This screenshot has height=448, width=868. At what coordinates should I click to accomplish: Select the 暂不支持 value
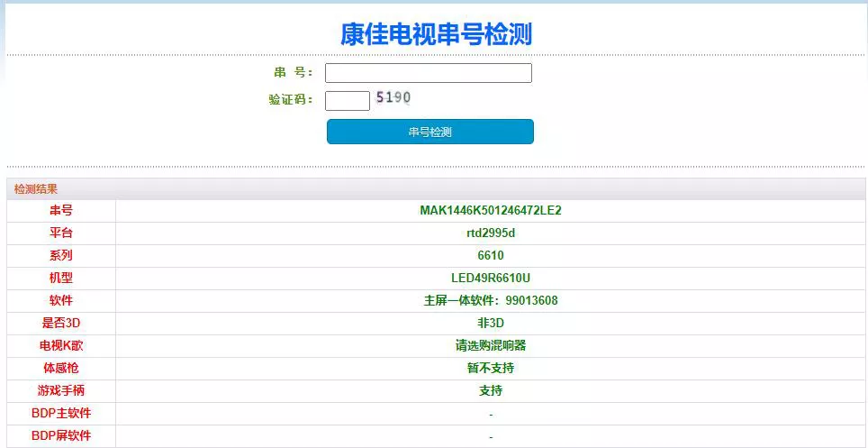click(x=491, y=368)
